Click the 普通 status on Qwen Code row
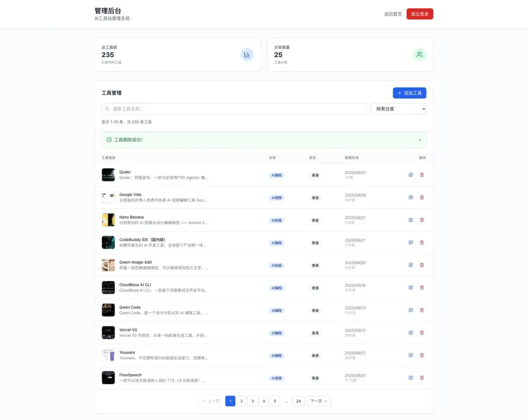528x420 pixels. click(x=315, y=310)
